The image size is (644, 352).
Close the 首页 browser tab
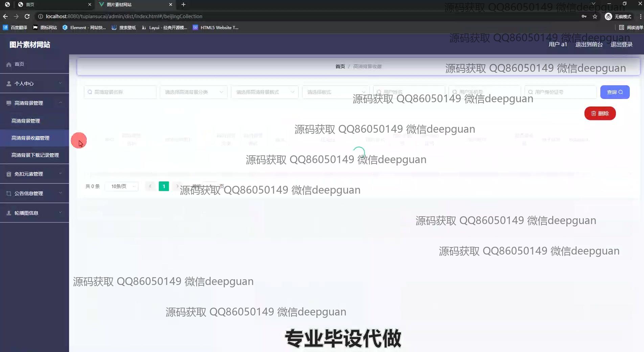coord(90,4)
